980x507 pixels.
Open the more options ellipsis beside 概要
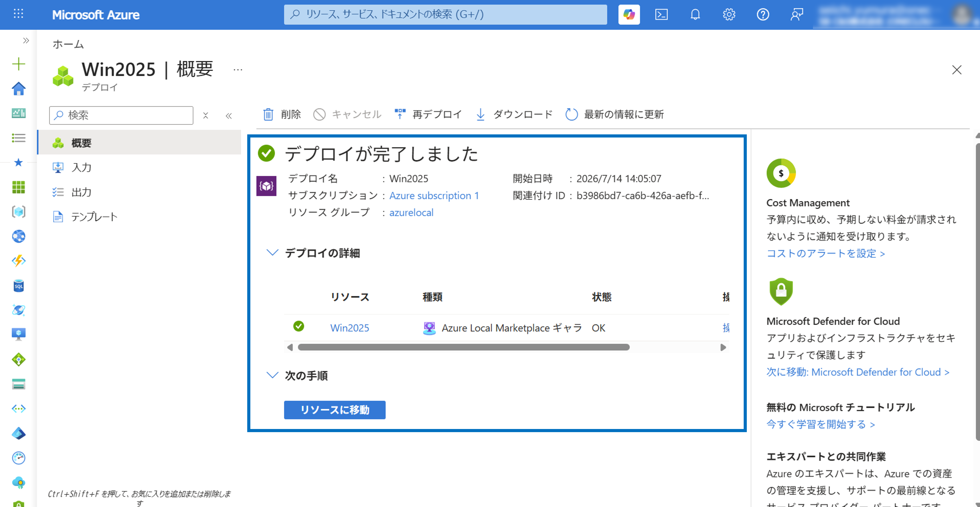(x=238, y=70)
